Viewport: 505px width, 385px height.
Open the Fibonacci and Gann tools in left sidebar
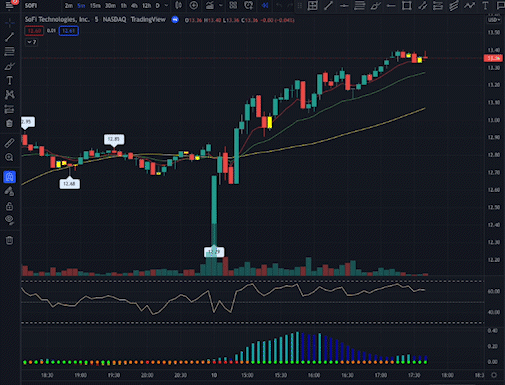tap(9, 51)
